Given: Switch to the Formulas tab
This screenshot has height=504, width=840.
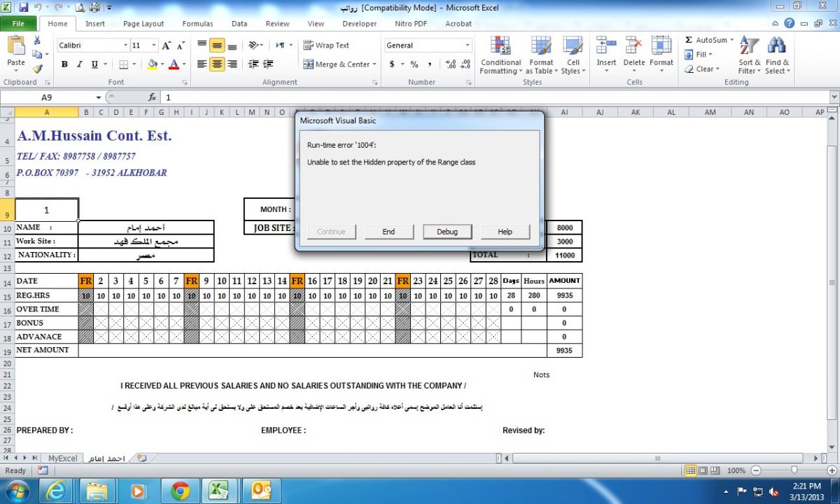Looking at the screenshot, I should pyautogui.click(x=197, y=23).
